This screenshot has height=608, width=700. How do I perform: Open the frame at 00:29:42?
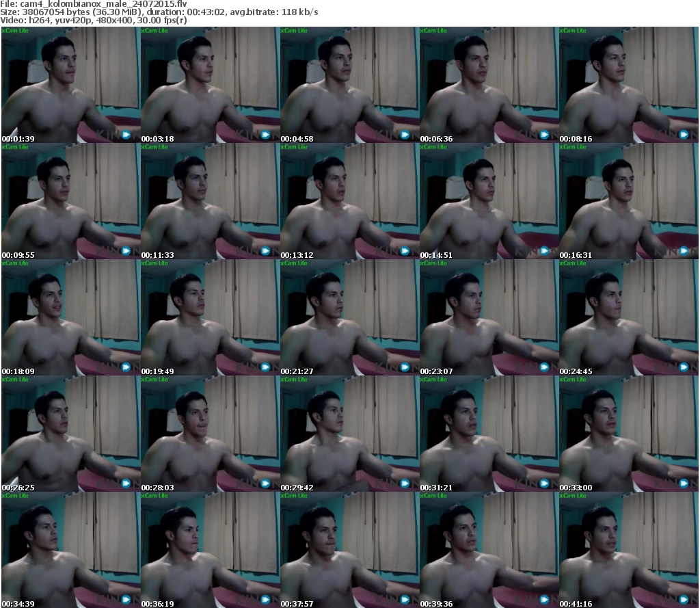(349, 434)
